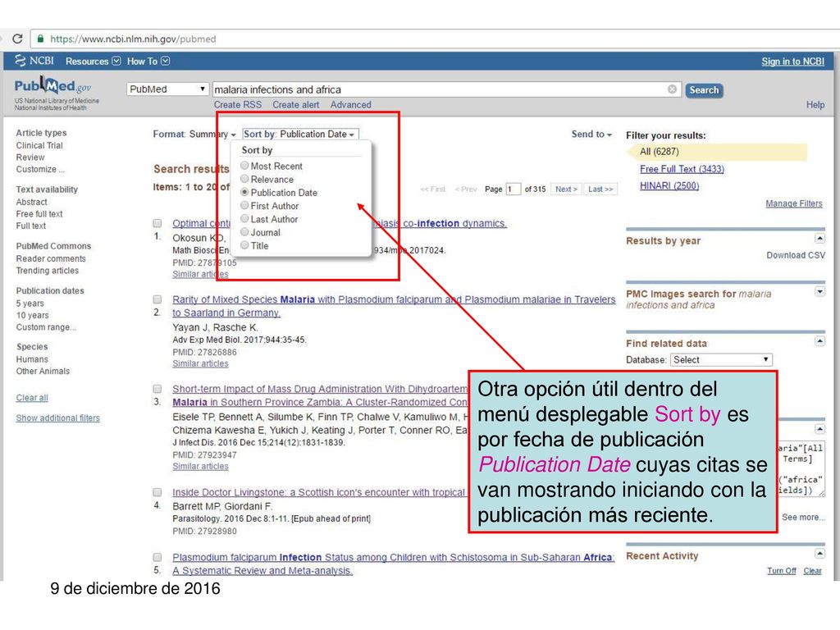Click Customize under Article types
This screenshot has height=630, width=840.
tap(40, 169)
